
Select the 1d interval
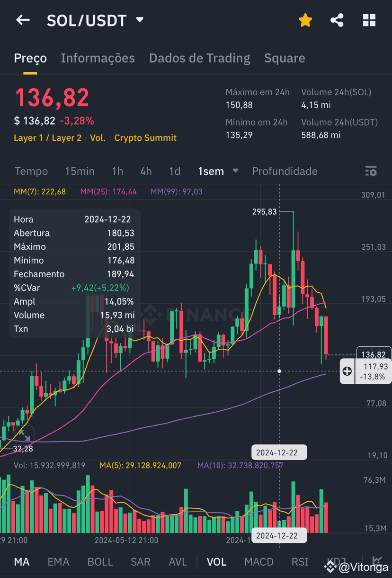(175, 171)
